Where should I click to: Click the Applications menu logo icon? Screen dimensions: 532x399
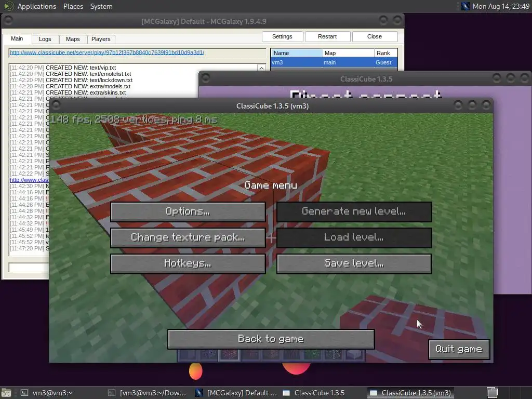coord(8,6)
